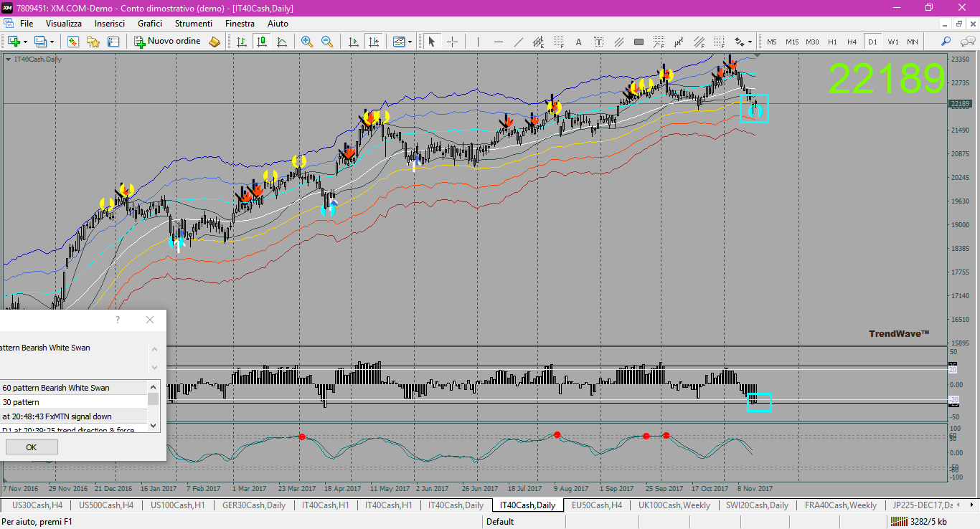Viewport: 980px width, 529px height.
Task: Switch timeframe to W1
Action: (x=893, y=42)
